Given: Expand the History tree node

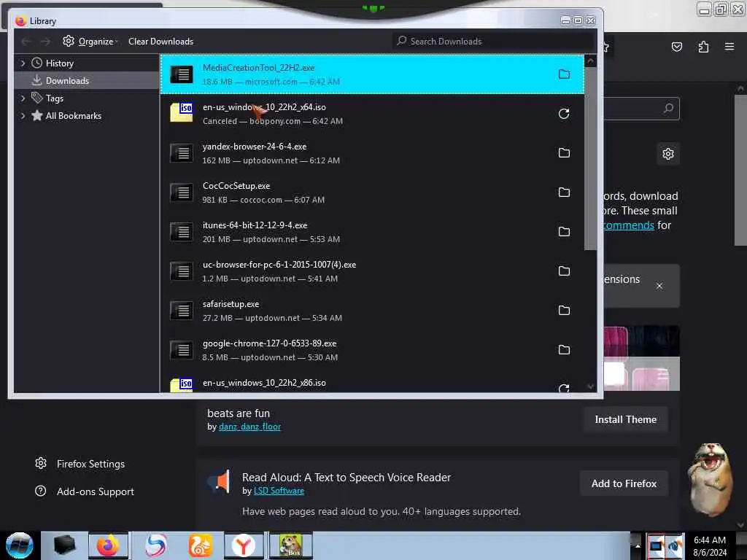Looking at the screenshot, I should [23, 63].
